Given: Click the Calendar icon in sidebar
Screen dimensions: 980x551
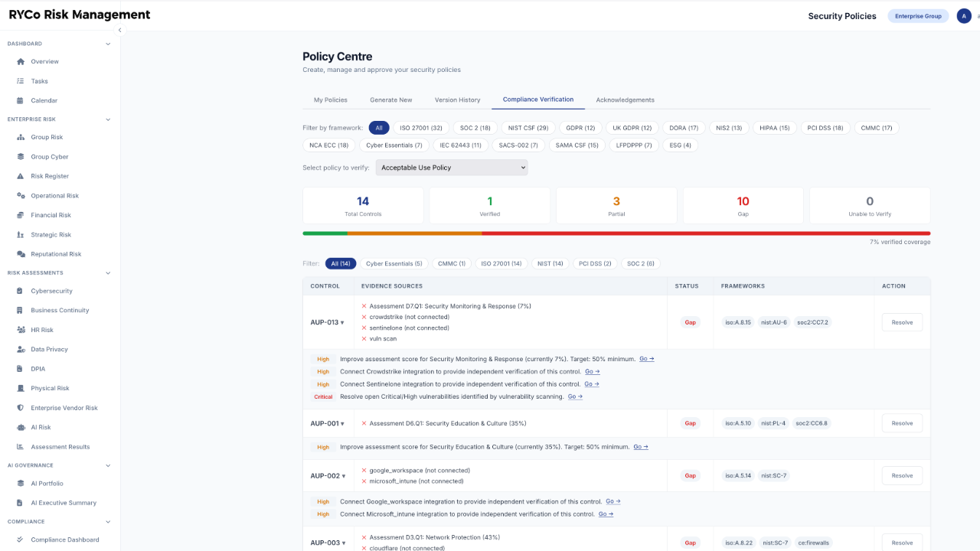Looking at the screenshot, I should [x=21, y=100].
